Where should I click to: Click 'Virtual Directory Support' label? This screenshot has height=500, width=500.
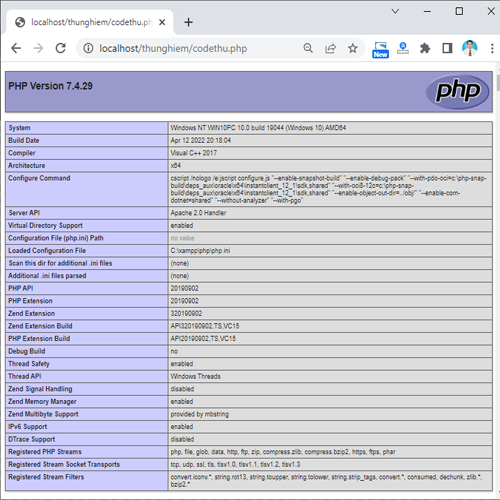click(45, 225)
